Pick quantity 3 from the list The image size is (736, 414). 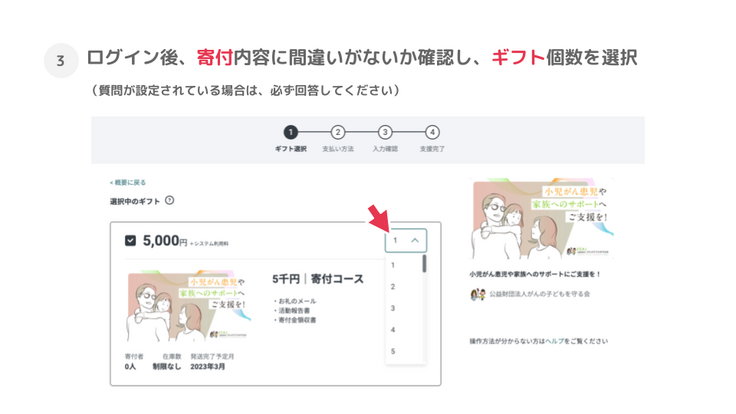(394, 308)
